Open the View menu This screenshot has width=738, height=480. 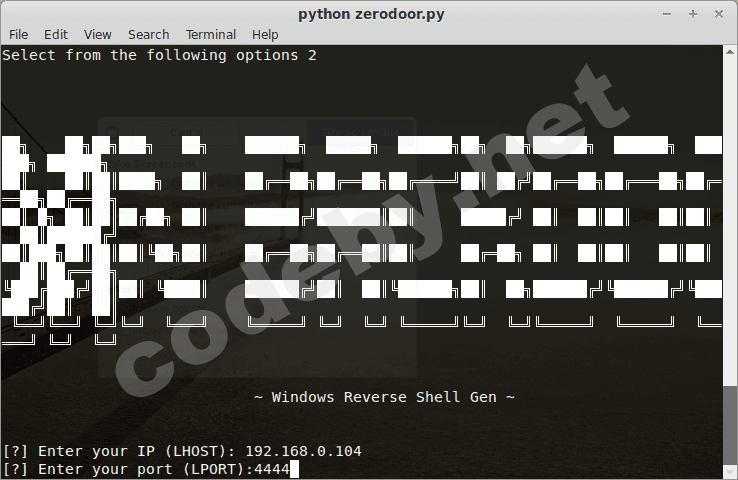tap(98, 35)
